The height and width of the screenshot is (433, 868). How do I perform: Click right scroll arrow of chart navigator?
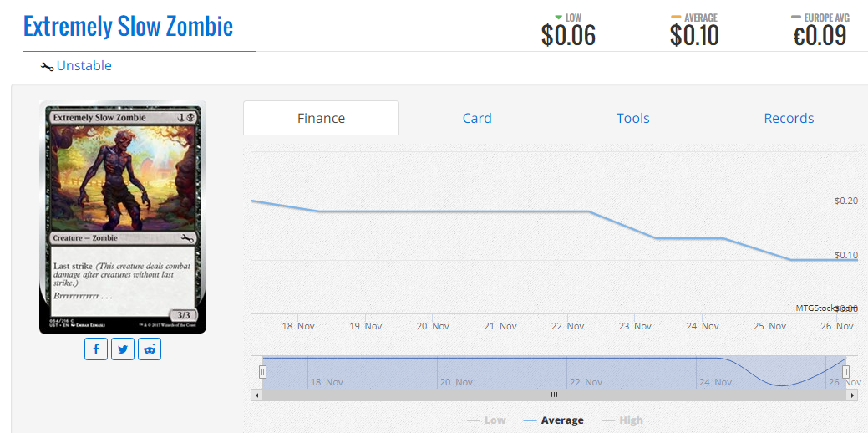tap(852, 395)
